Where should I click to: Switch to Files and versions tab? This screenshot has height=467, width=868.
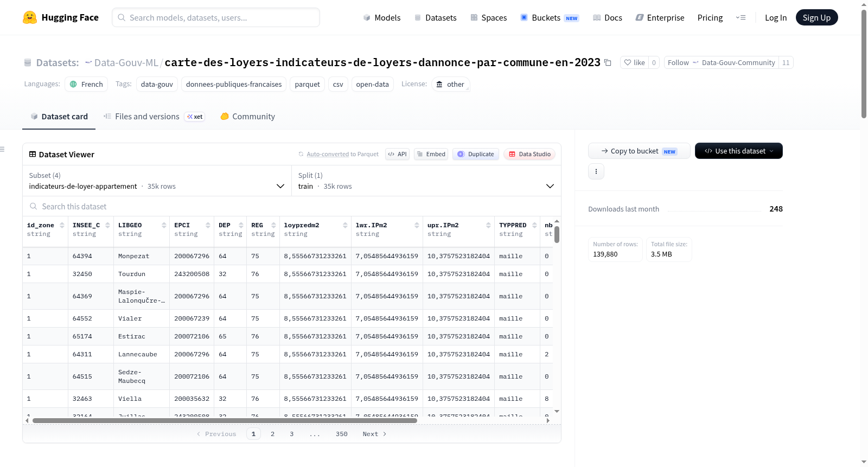coord(154,117)
